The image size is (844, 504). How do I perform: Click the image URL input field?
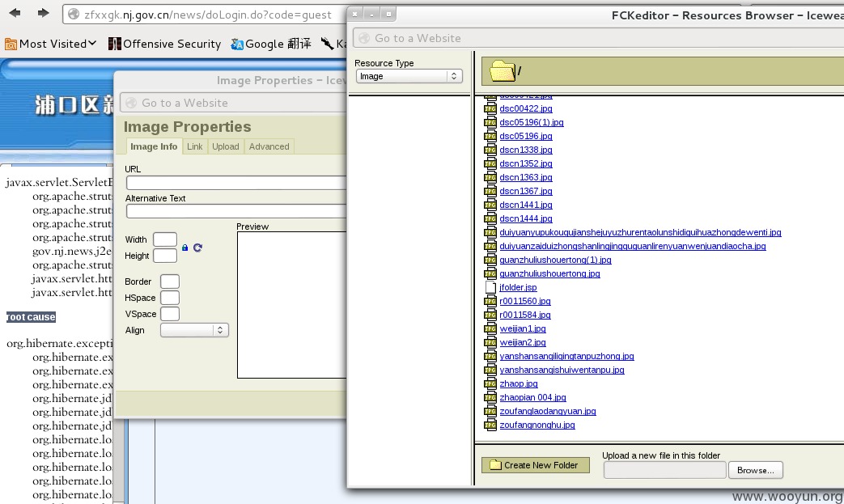pos(235,183)
